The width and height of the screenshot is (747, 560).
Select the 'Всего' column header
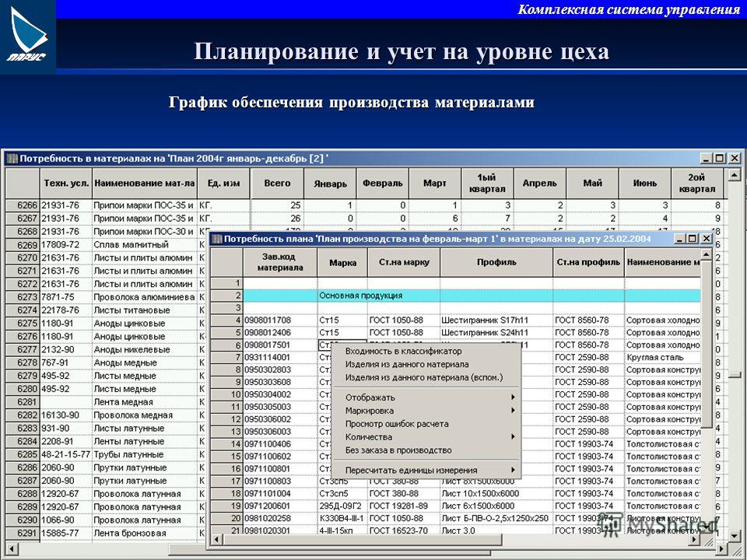point(277,184)
